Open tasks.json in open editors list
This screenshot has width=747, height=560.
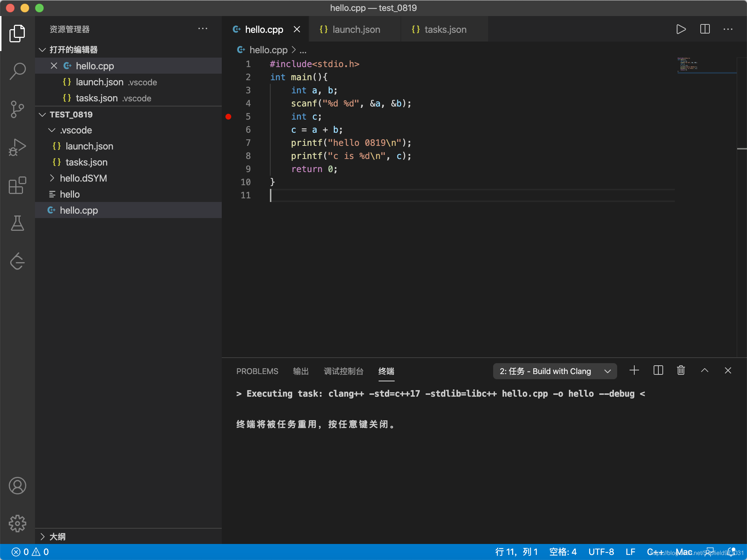click(128, 98)
